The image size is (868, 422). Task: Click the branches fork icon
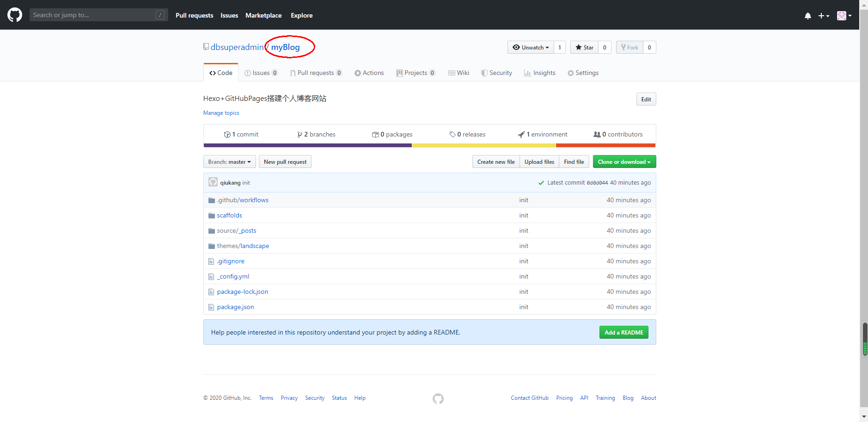pos(300,135)
